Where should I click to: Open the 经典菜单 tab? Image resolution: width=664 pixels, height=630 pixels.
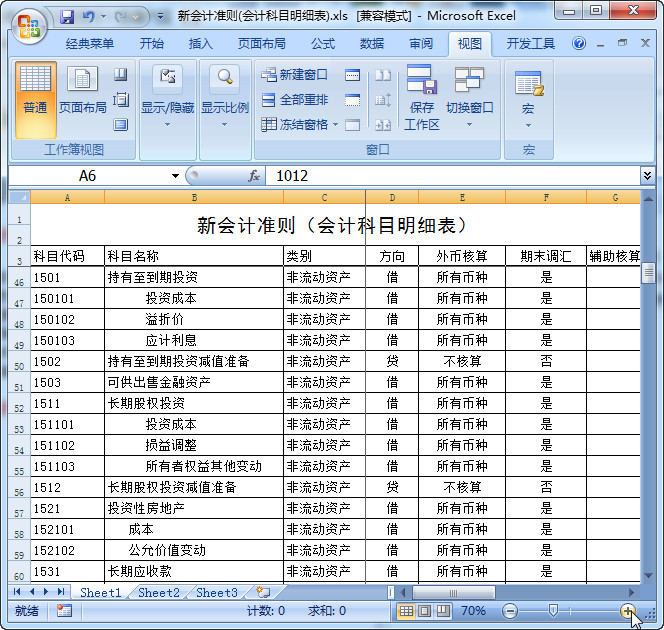(90, 44)
